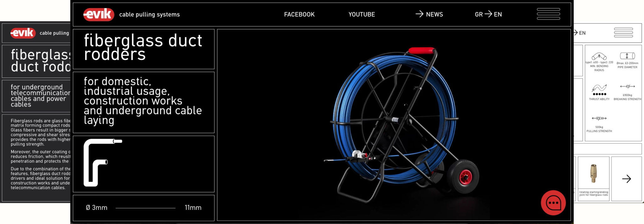Click the "BREAKING STRENGTH" label

coord(627,99)
